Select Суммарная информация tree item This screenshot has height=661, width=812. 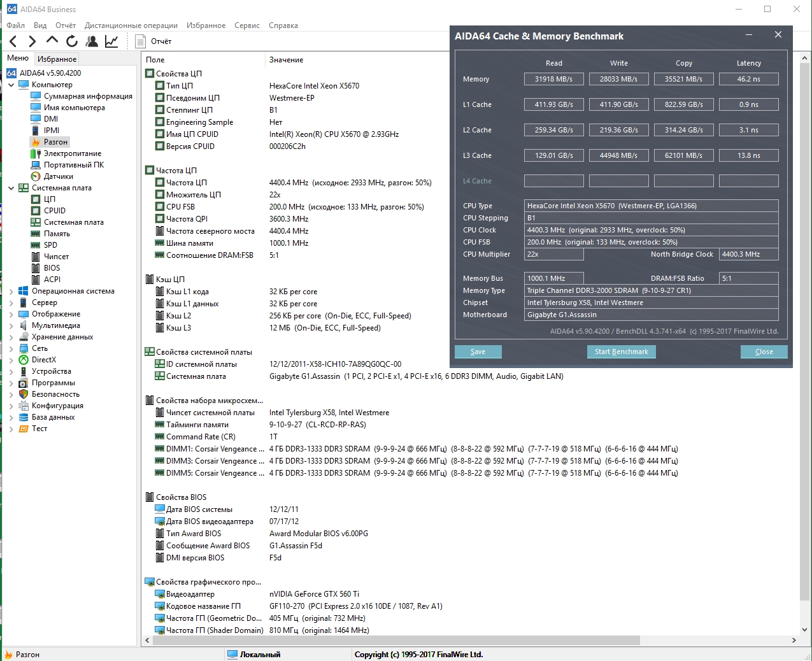pos(88,96)
